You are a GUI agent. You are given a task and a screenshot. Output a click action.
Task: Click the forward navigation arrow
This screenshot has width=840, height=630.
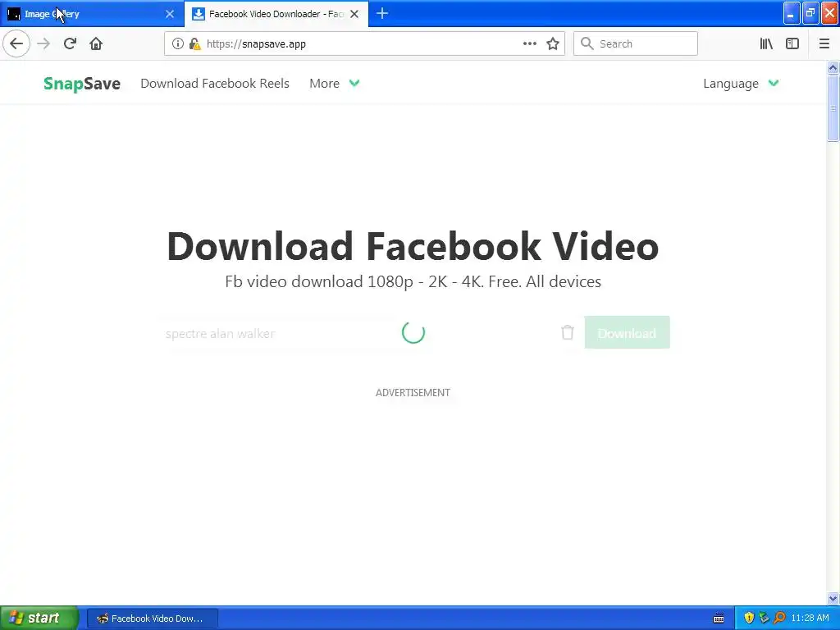tap(43, 44)
